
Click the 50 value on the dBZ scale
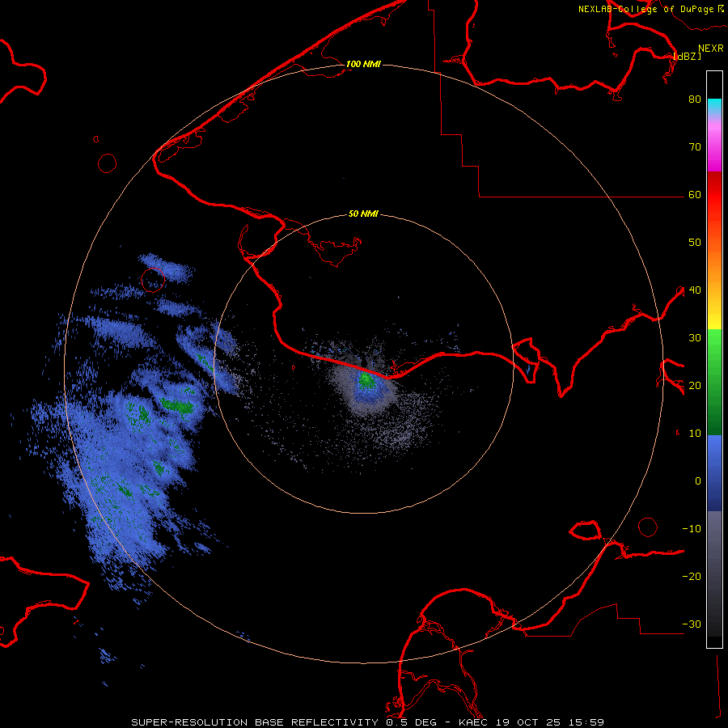(x=695, y=243)
